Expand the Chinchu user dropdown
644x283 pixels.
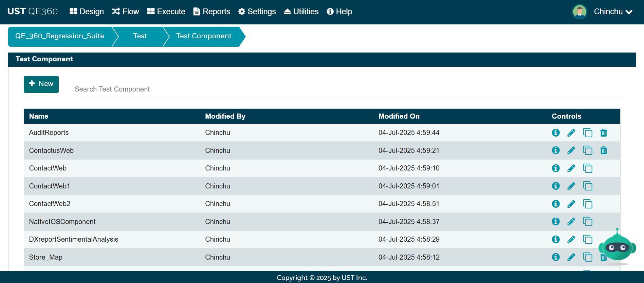(613, 12)
